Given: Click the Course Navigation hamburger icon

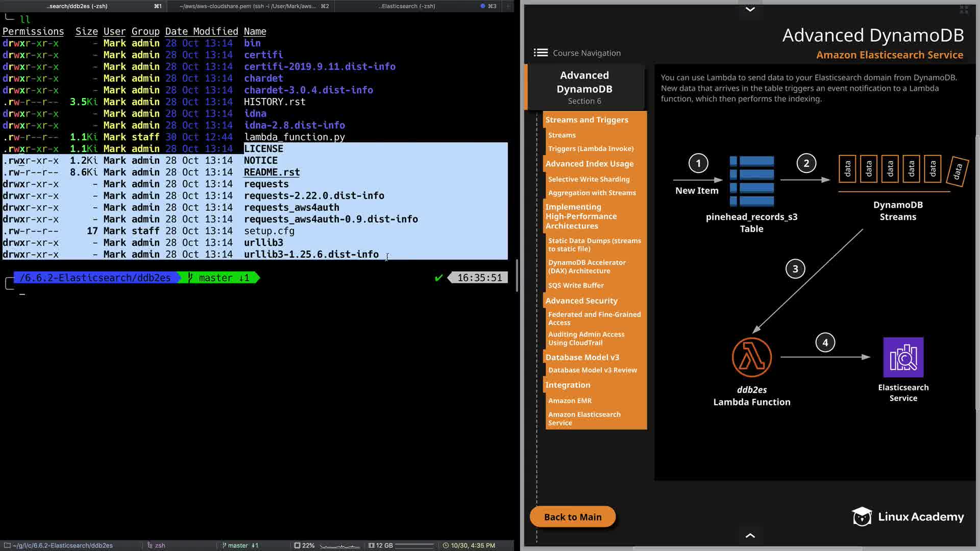Looking at the screenshot, I should 541,53.
